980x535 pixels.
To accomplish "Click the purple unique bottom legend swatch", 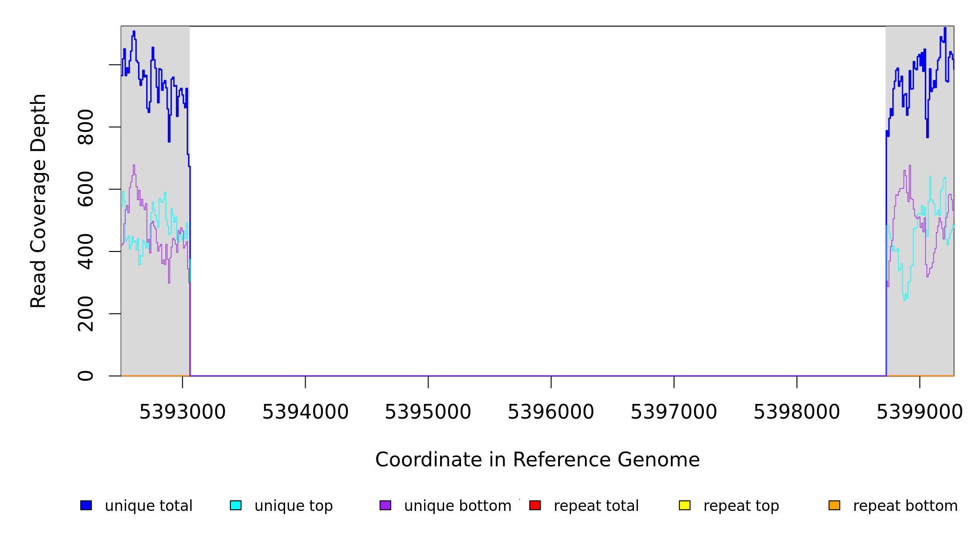I will click(x=385, y=505).
